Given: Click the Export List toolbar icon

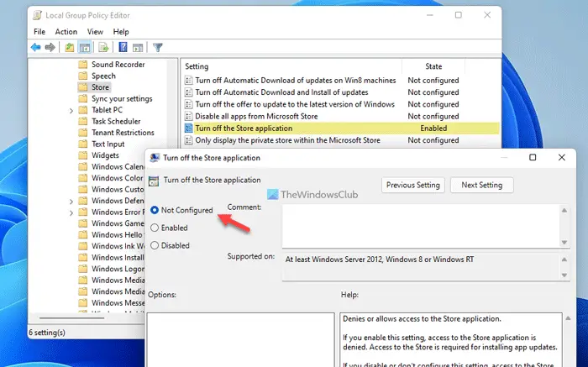Looking at the screenshot, I should [103, 48].
